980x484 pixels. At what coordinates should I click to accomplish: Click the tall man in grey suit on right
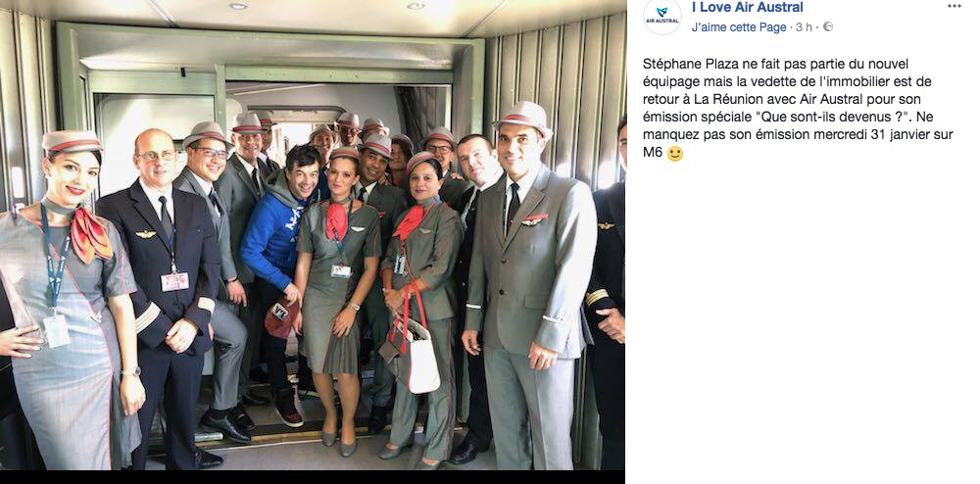(x=529, y=287)
